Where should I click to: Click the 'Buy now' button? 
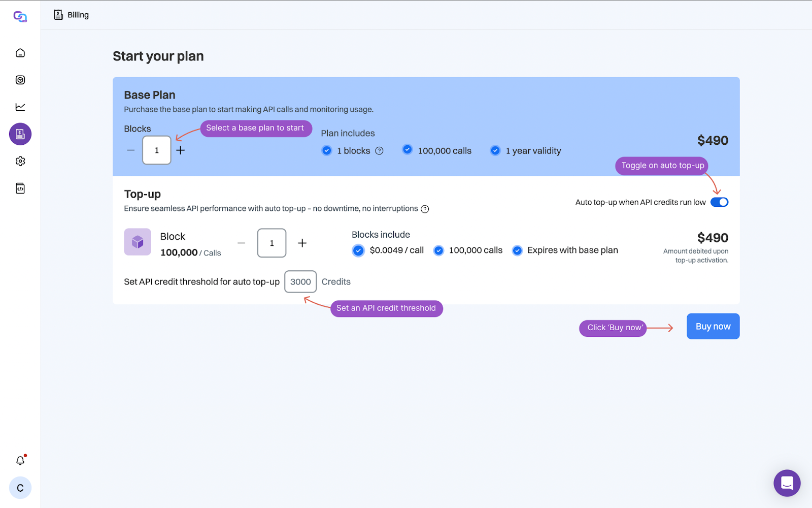pyautogui.click(x=713, y=326)
